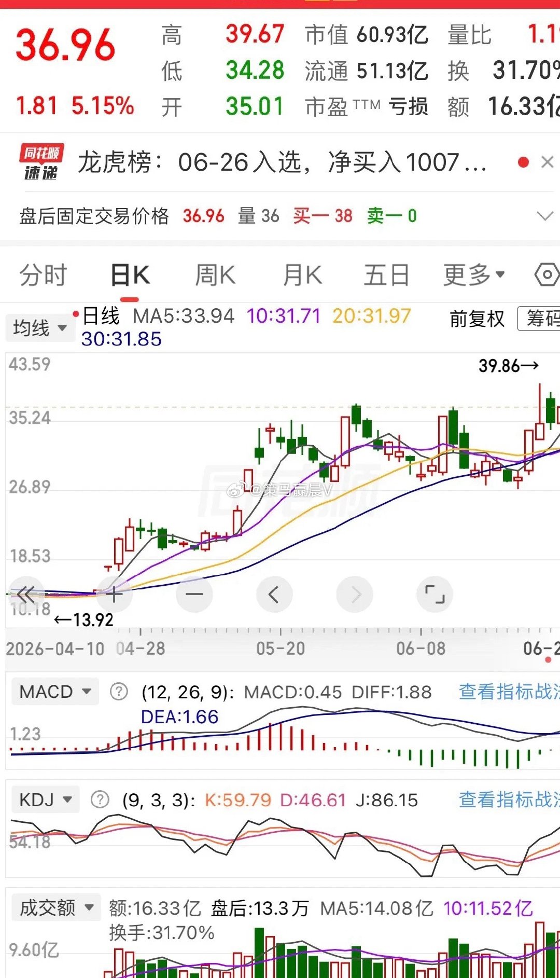Switch to the 周K chart tab
The width and height of the screenshot is (560, 978).
215,275
